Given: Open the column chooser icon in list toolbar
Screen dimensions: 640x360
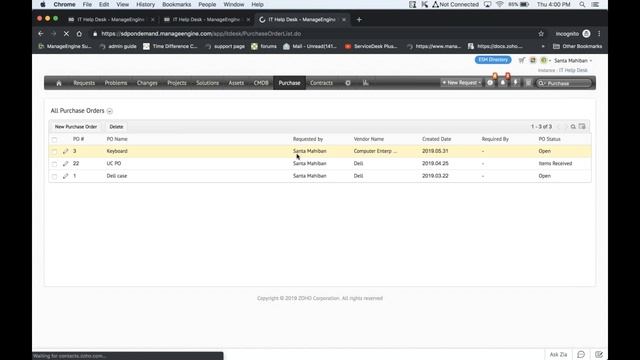Looking at the screenshot, I should coord(582,127).
